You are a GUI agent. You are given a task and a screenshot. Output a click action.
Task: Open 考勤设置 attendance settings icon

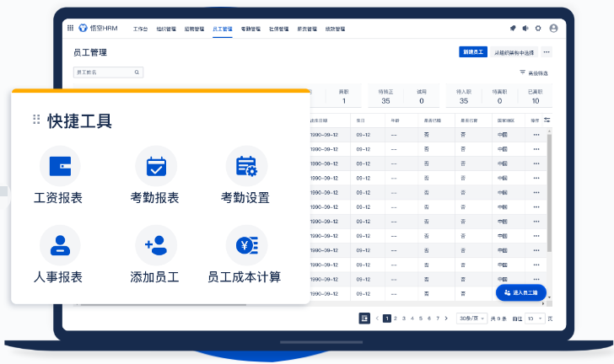(246, 166)
